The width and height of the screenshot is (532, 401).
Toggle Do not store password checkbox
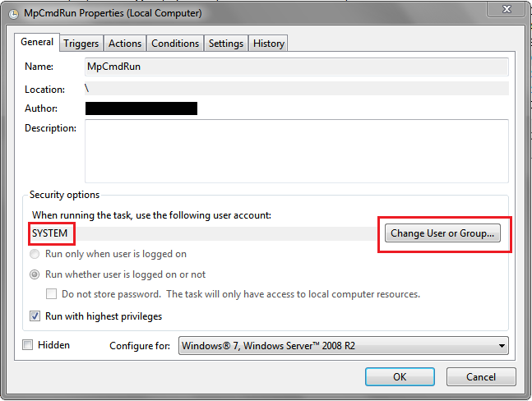click(51, 294)
